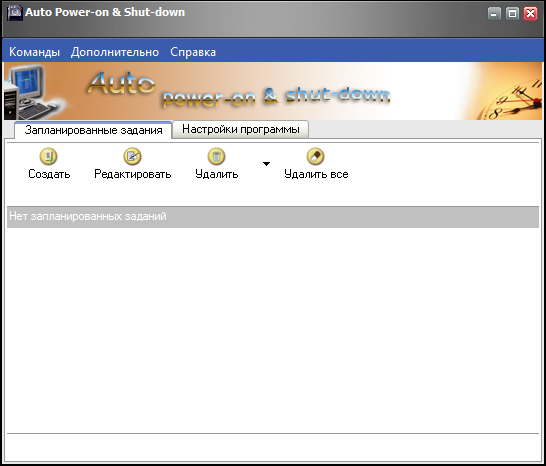Viewport: 546px width, 466px height.
Task: Click the Удалить trash icon
Action: tap(216, 156)
